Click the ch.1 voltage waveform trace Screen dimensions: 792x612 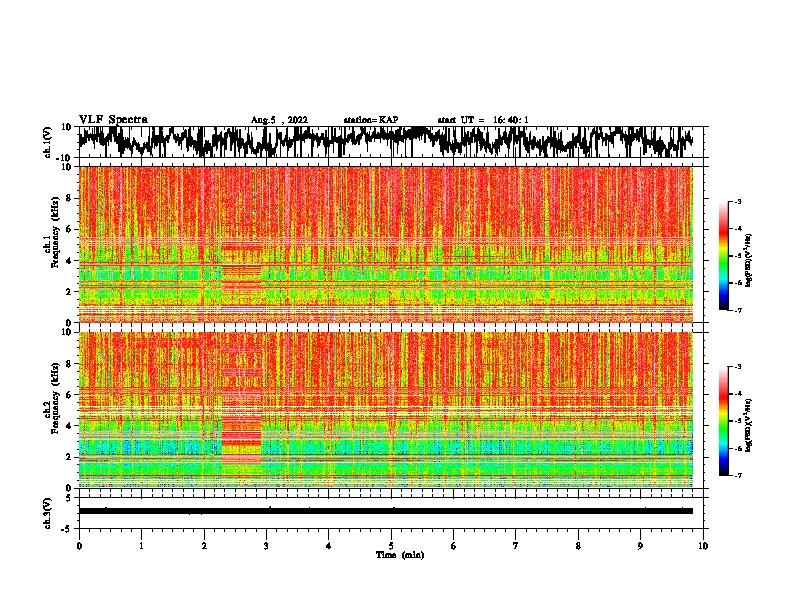tap(385, 141)
